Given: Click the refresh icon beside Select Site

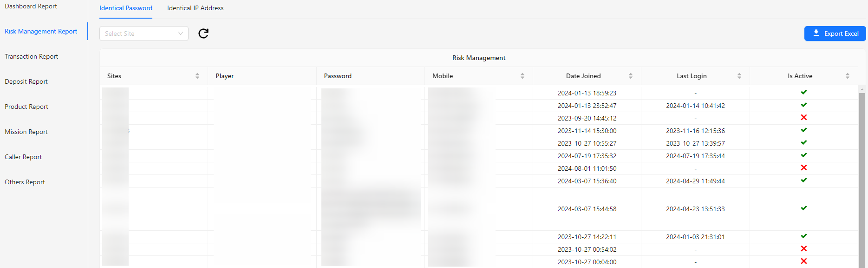Looking at the screenshot, I should pos(203,33).
